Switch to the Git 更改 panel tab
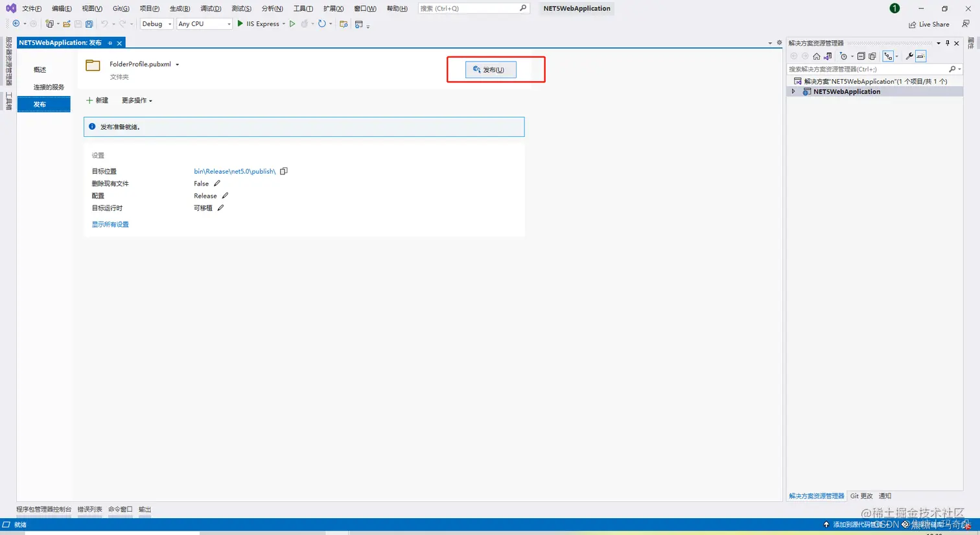 pyautogui.click(x=861, y=496)
